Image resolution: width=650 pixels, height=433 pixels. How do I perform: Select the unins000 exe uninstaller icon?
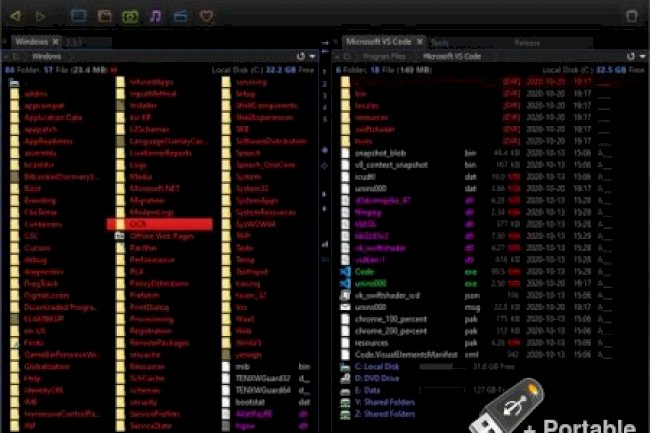[x=345, y=284]
